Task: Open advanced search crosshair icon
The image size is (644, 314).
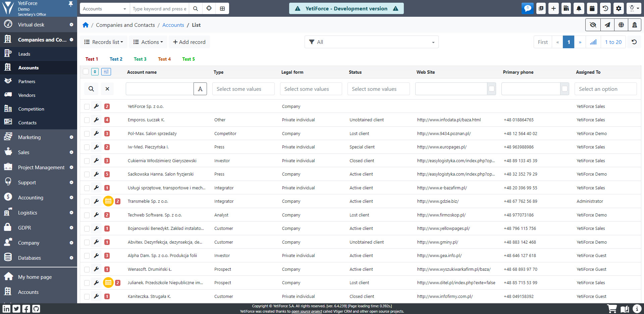Action: point(209,9)
